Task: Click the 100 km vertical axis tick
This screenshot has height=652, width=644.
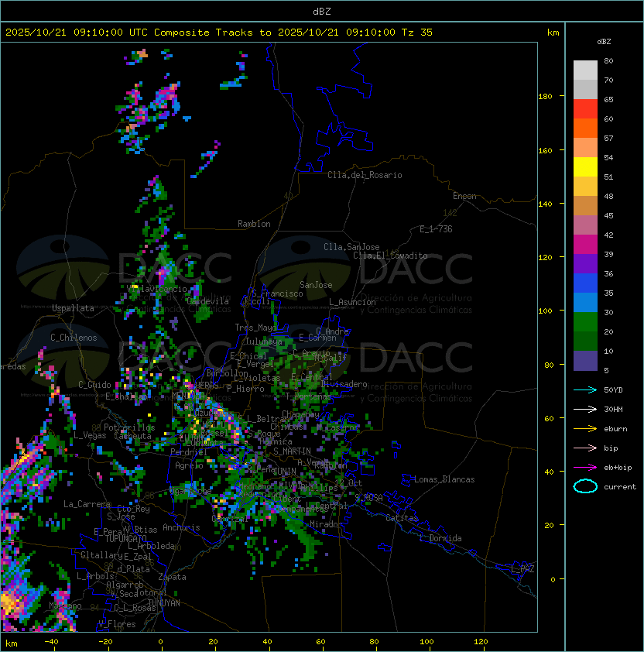Action: (545, 311)
